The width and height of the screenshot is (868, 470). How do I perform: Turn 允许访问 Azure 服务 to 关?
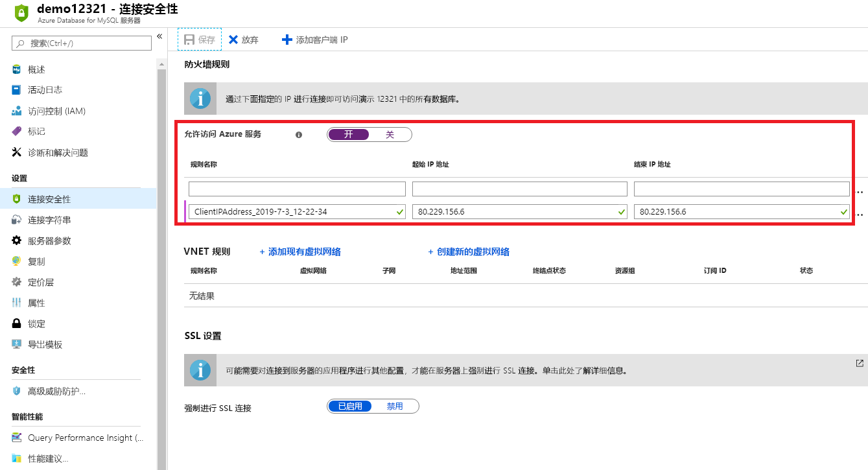390,135
